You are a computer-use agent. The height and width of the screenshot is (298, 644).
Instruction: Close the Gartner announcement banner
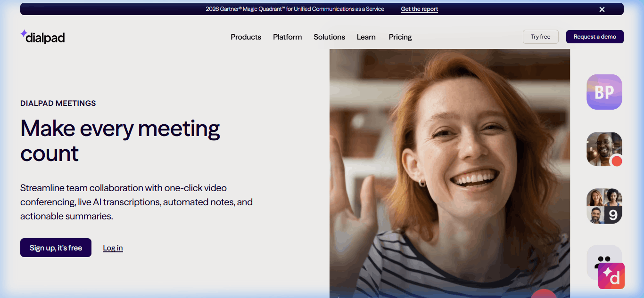tap(602, 9)
